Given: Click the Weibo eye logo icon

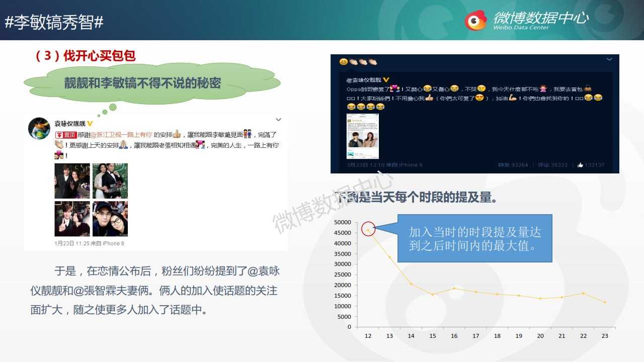Looking at the screenshot, I should click(475, 21).
